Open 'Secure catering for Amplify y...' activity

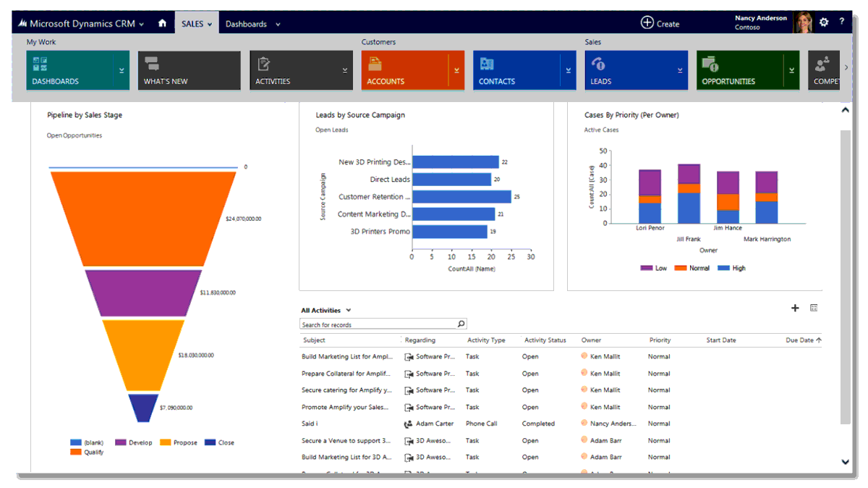click(x=346, y=390)
